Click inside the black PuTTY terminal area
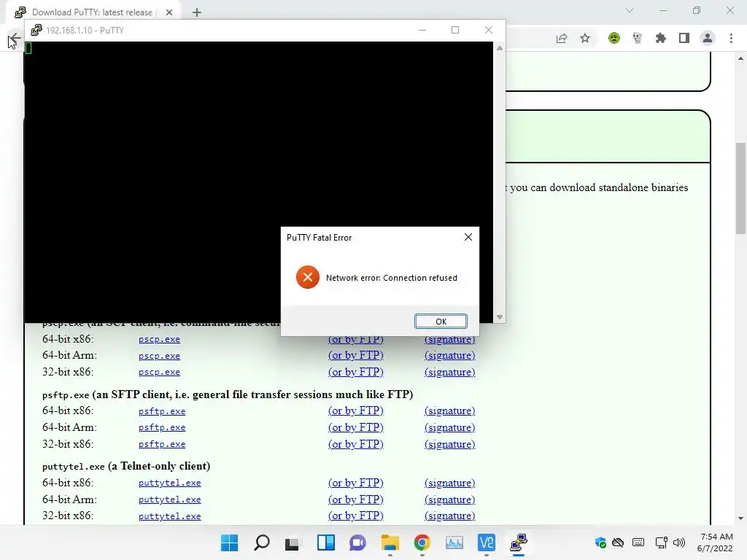 [x=259, y=182]
